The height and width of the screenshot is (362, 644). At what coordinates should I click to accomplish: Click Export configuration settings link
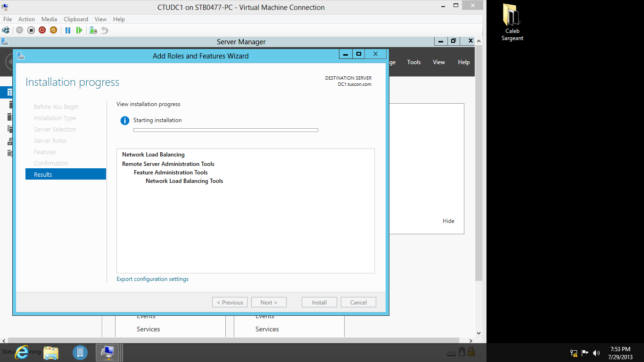coord(152,279)
